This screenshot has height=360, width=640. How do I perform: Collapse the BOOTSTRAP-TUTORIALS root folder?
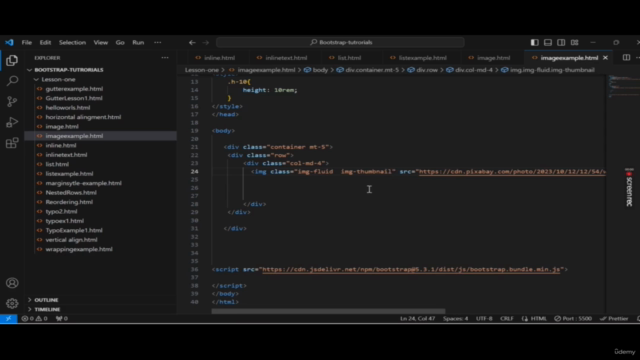tap(69, 70)
